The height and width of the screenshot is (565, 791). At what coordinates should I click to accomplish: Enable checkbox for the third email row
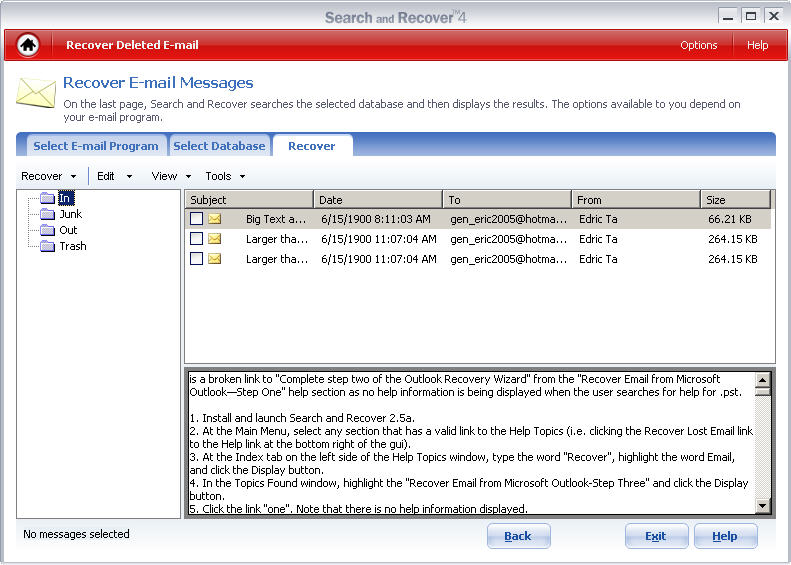[197, 259]
